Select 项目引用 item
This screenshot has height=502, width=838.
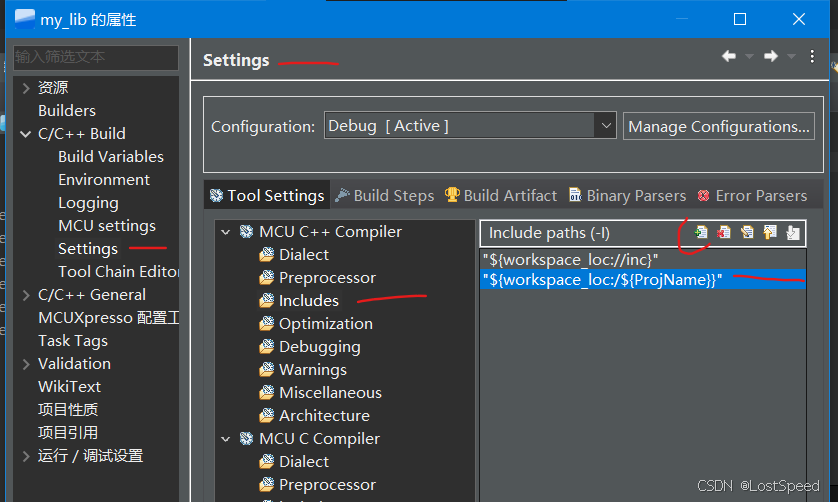[x=68, y=433]
